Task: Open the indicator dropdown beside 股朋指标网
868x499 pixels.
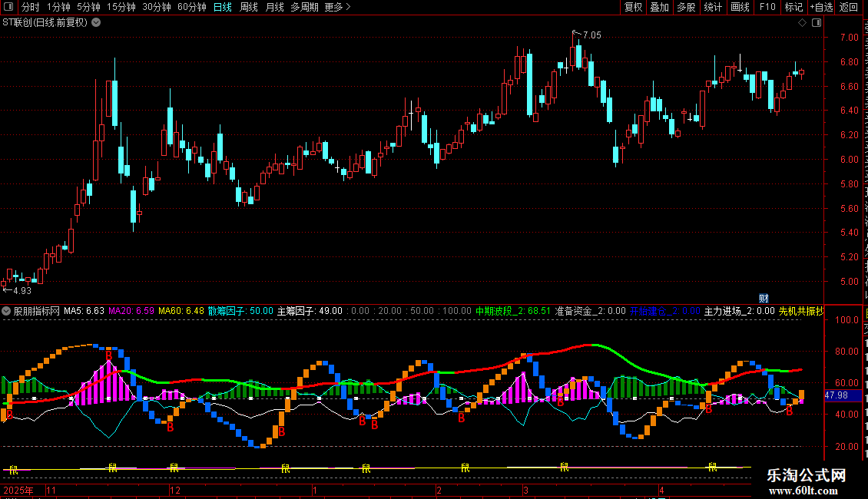Action: pos(6,311)
